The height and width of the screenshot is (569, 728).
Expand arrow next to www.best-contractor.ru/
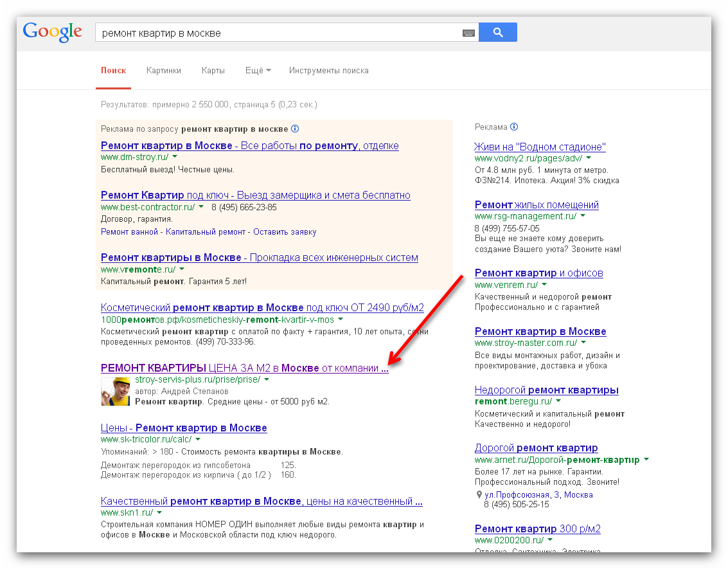pos(201,206)
